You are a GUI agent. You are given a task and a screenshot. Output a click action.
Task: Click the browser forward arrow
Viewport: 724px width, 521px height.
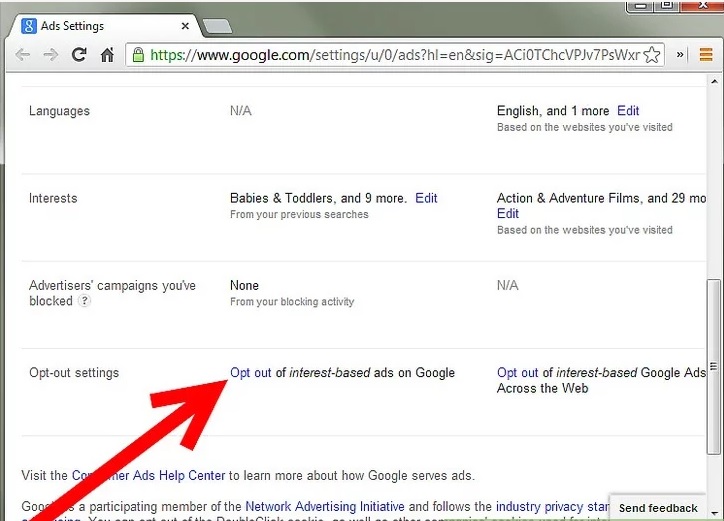click(x=51, y=55)
